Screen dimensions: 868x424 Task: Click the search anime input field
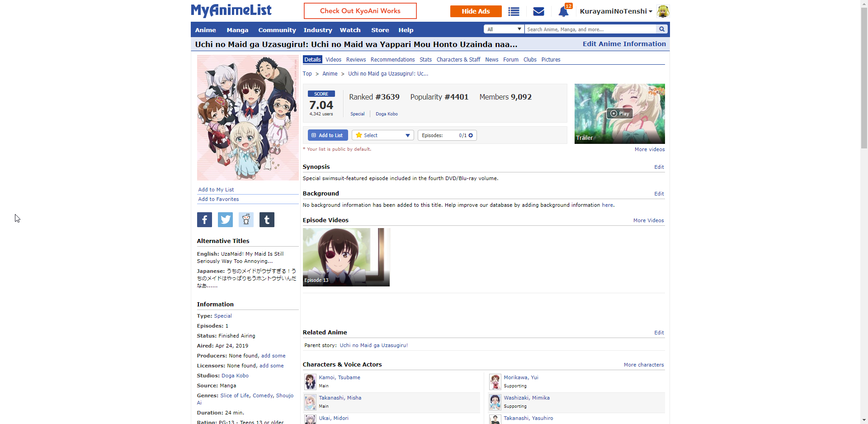590,29
